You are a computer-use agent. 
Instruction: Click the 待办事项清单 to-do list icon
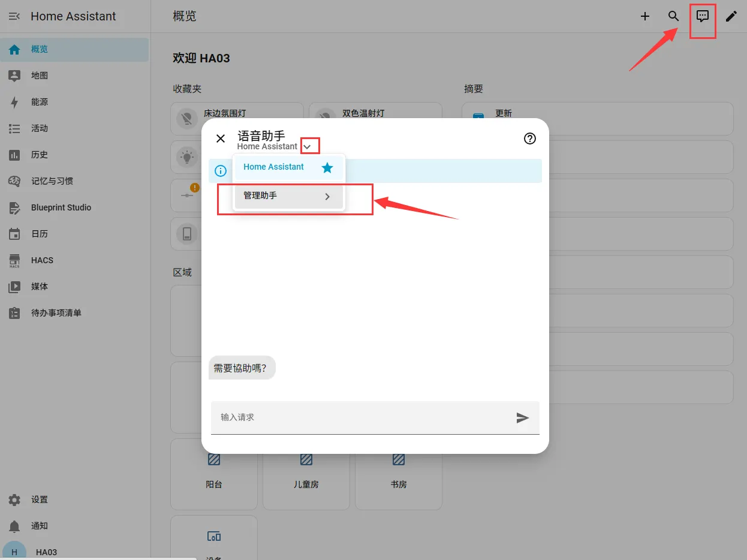click(x=14, y=313)
